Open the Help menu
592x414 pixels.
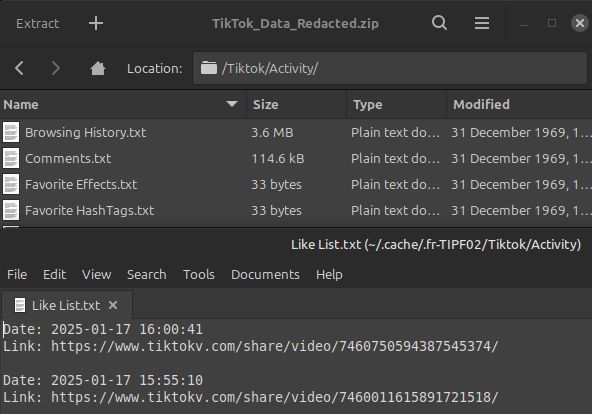[329, 274]
